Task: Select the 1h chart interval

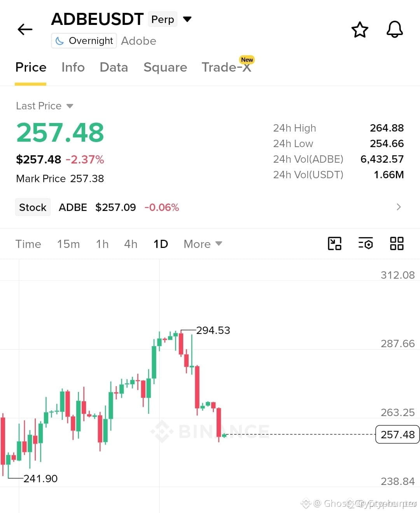Action: pyautogui.click(x=102, y=244)
